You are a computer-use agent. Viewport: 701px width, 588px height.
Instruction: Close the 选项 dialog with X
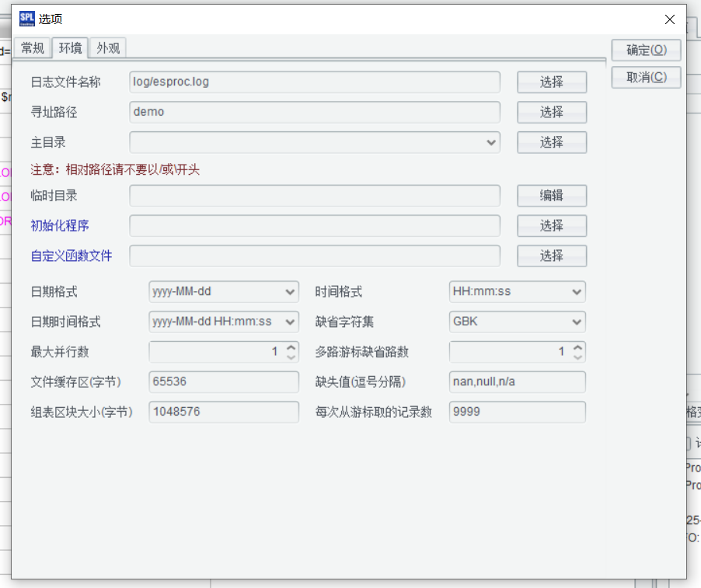[669, 19]
